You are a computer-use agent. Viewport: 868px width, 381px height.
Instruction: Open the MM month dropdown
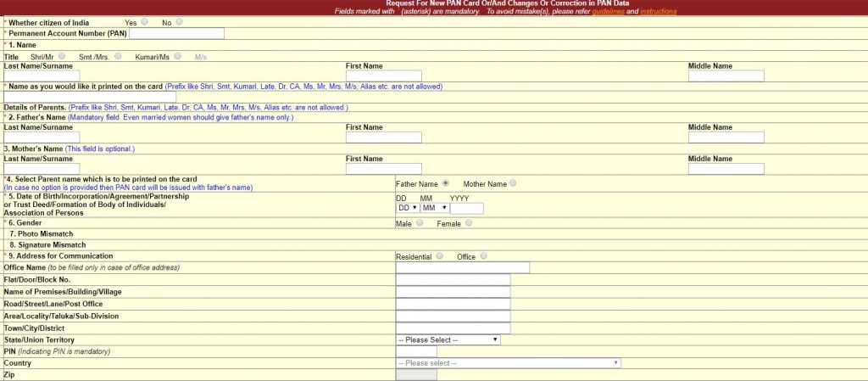(434, 208)
